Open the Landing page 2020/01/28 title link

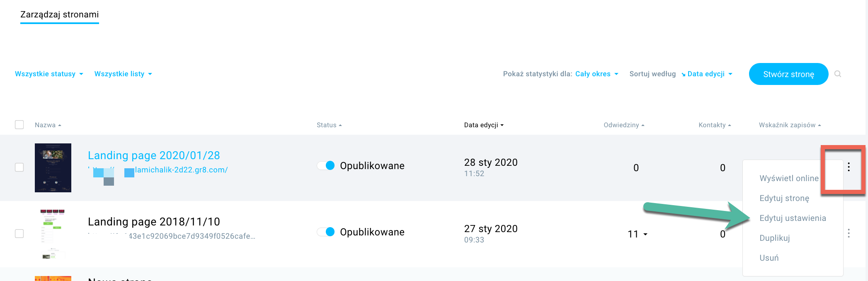pos(154,155)
